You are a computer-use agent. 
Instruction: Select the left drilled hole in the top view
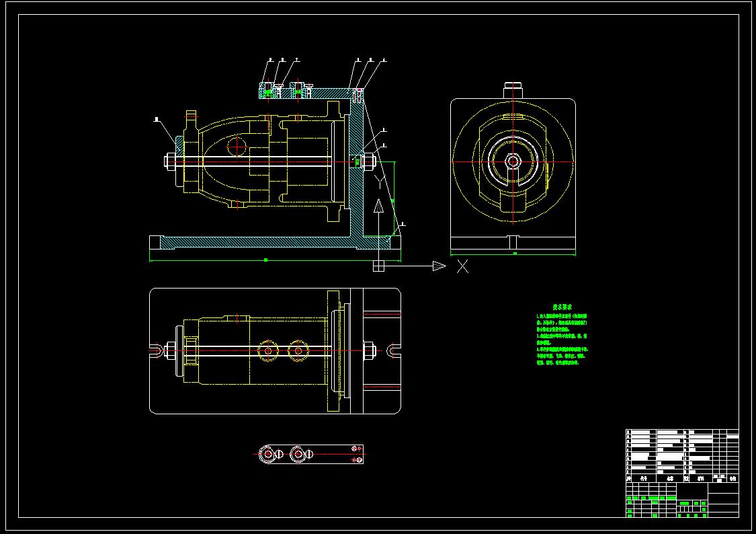click(268, 350)
